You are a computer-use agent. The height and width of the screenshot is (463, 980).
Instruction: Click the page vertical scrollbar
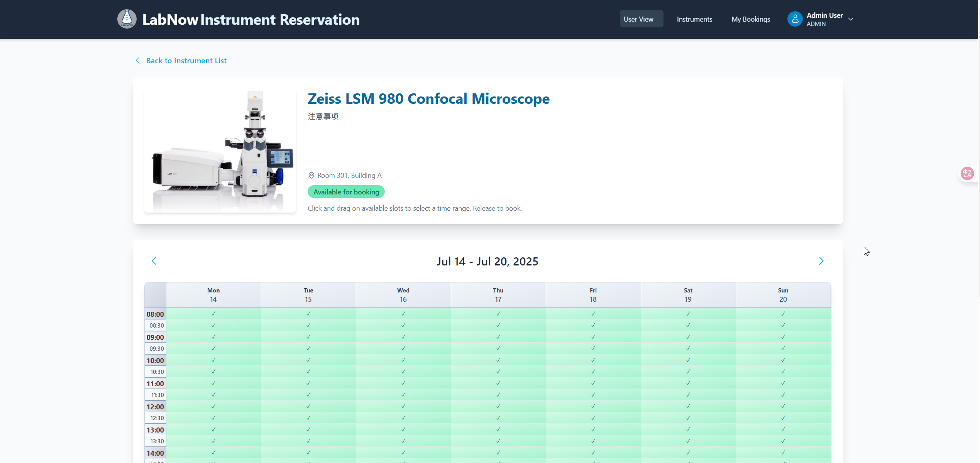(x=979, y=149)
